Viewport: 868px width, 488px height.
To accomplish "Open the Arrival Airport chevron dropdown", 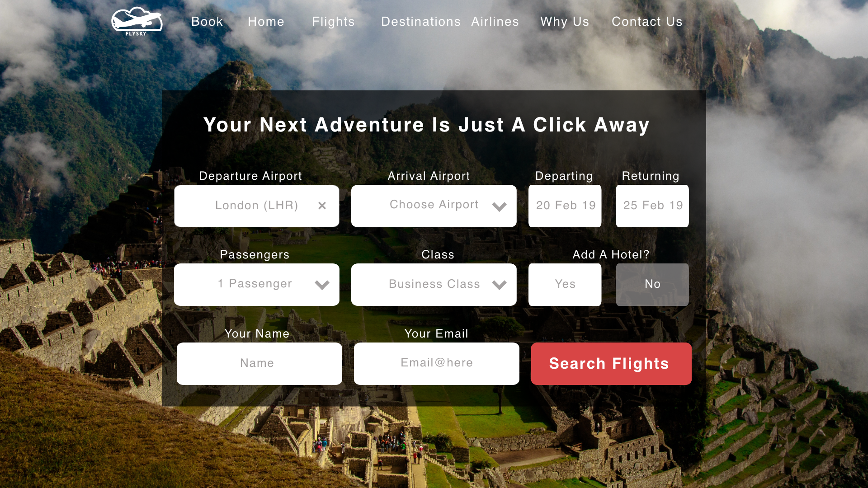I will (x=499, y=206).
